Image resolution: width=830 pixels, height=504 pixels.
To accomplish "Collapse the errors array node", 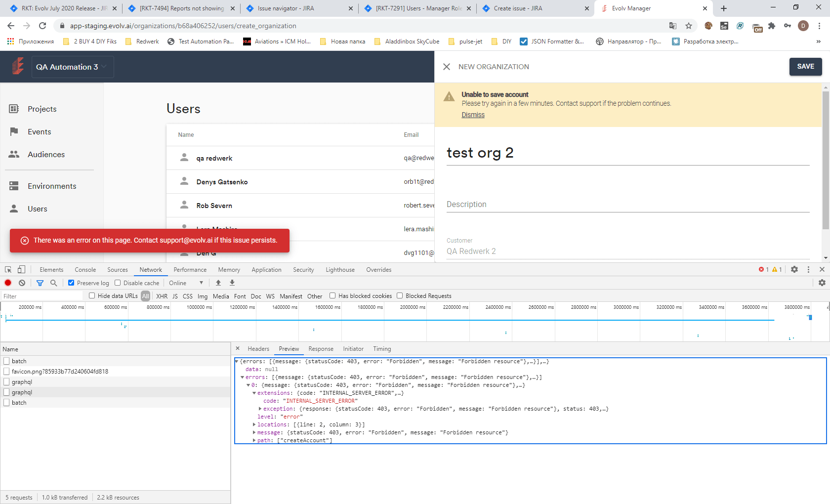I will click(x=243, y=377).
